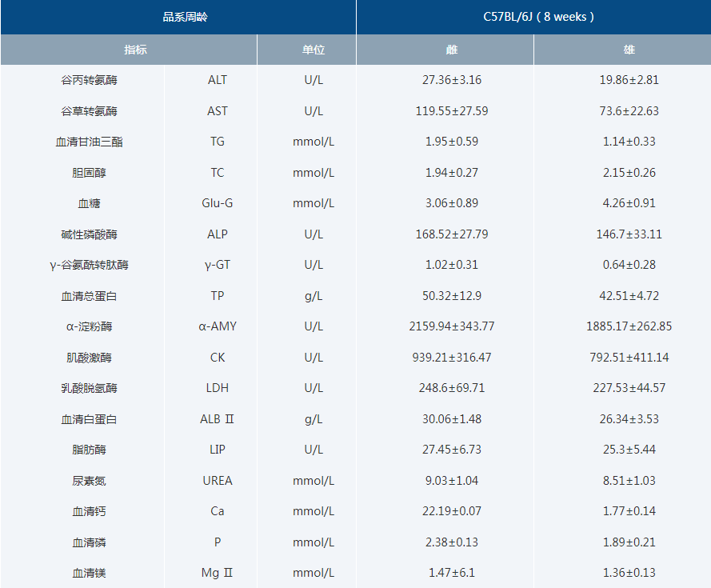Select the LDH abbreviation cell
Viewport: 711px width, 588px height.
(x=218, y=388)
